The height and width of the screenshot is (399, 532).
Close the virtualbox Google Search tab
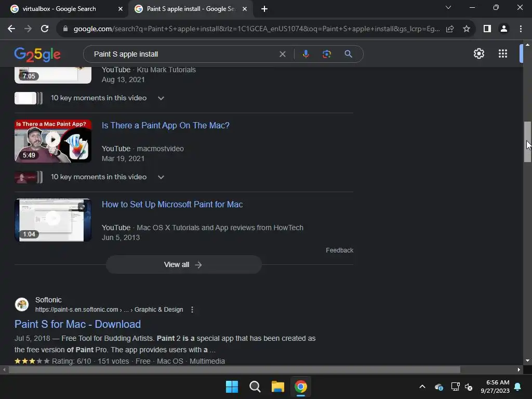(121, 9)
